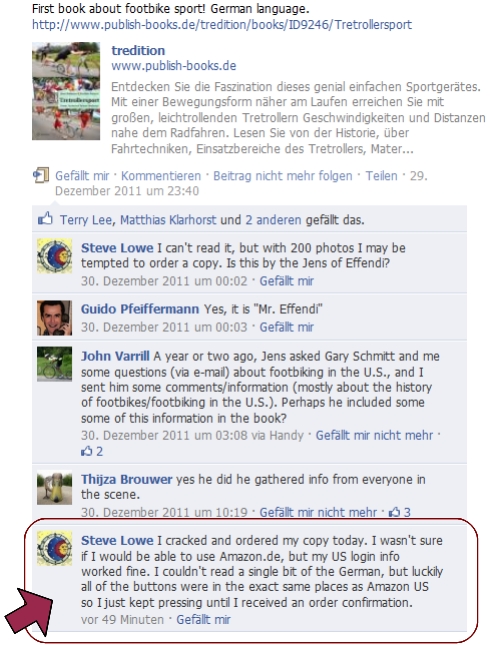Image resolution: width=490 pixels, height=645 pixels.
Task: Open the tredition book cover thumbnail
Action: pos(66,91)
